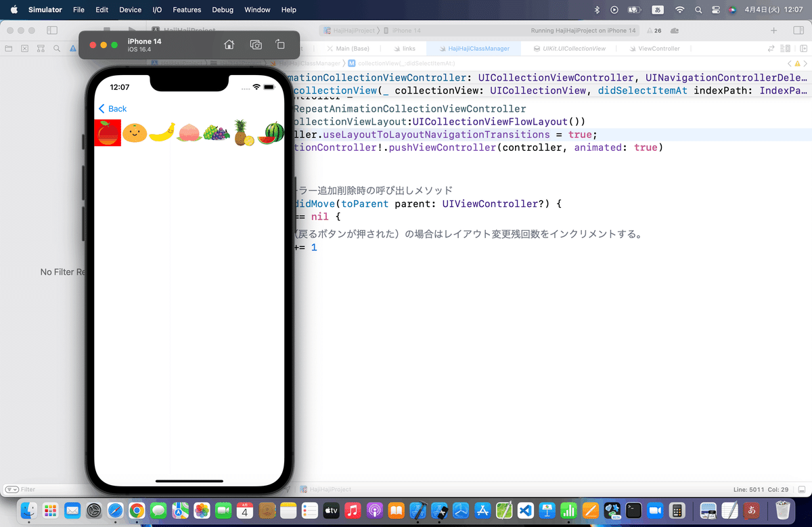
Task: Open Visual Studio Code from the Dock
Action: [x=526, y=509]
